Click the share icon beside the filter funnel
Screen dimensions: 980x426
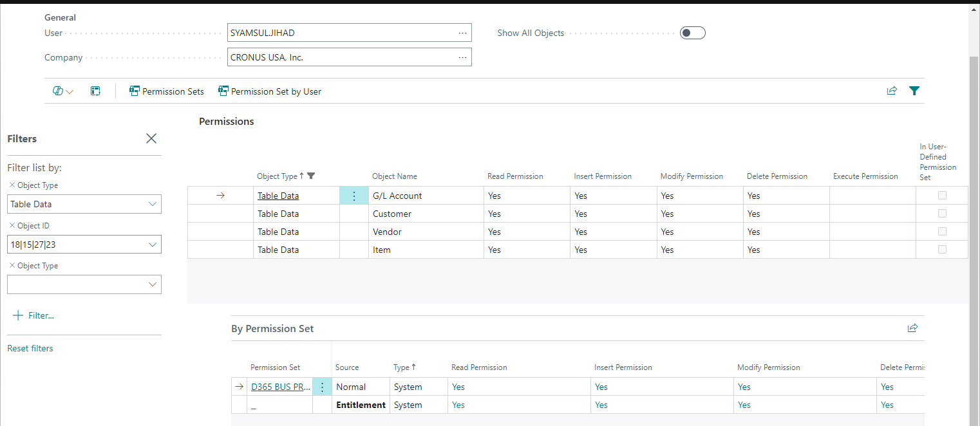(892, 91)
